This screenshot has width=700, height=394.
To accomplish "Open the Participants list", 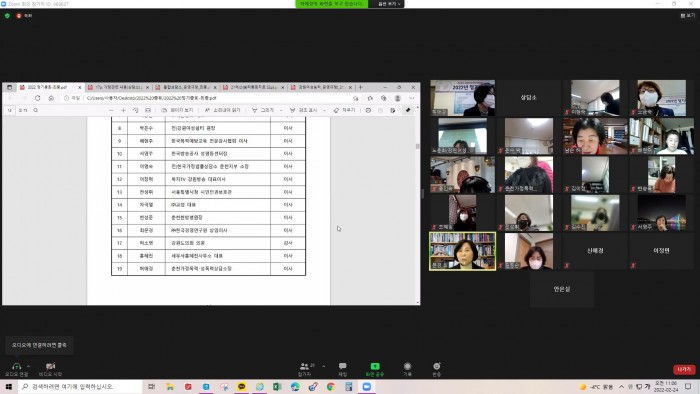I will (x=306, y=369).
